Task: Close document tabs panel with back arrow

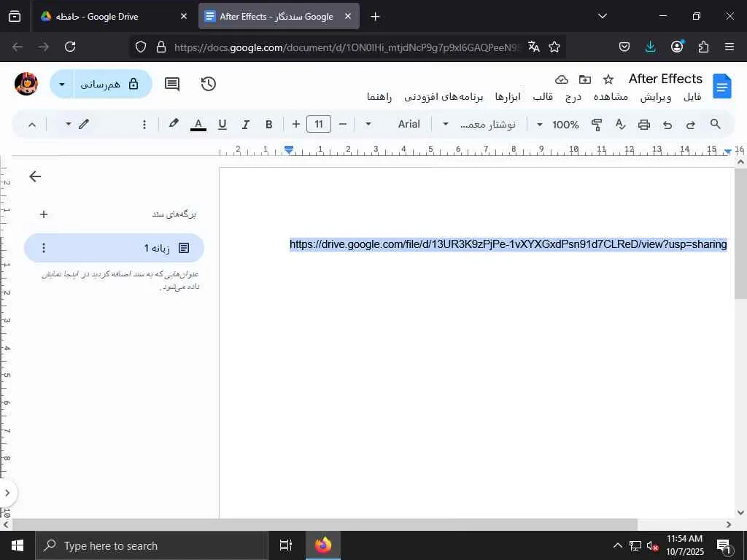Action: 35,176
